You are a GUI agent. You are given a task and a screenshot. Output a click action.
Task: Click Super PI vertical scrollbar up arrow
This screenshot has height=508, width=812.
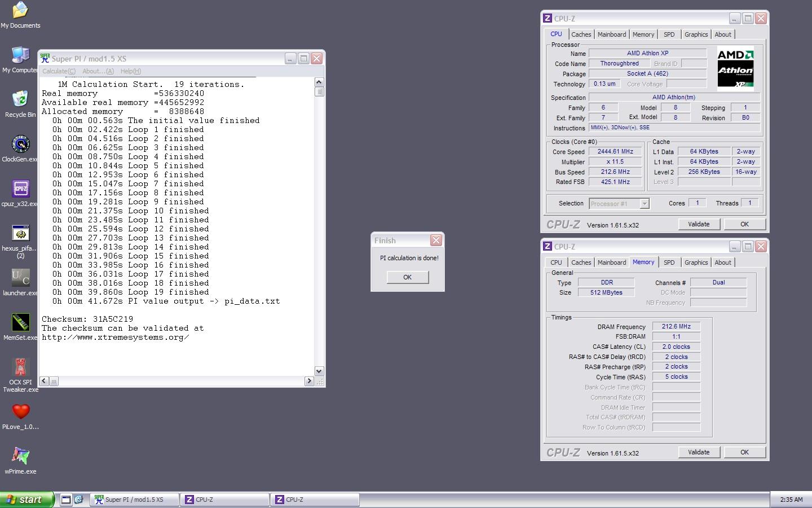coord(319,82)
